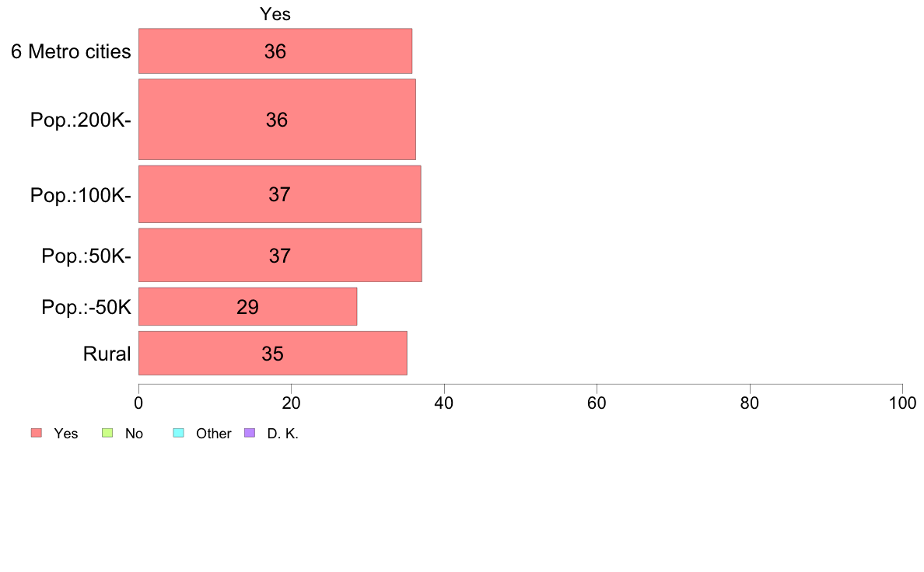This screenshot has width=924, height=572.
Task: Click the red Yes legend swatch
Action: [37, 433]
